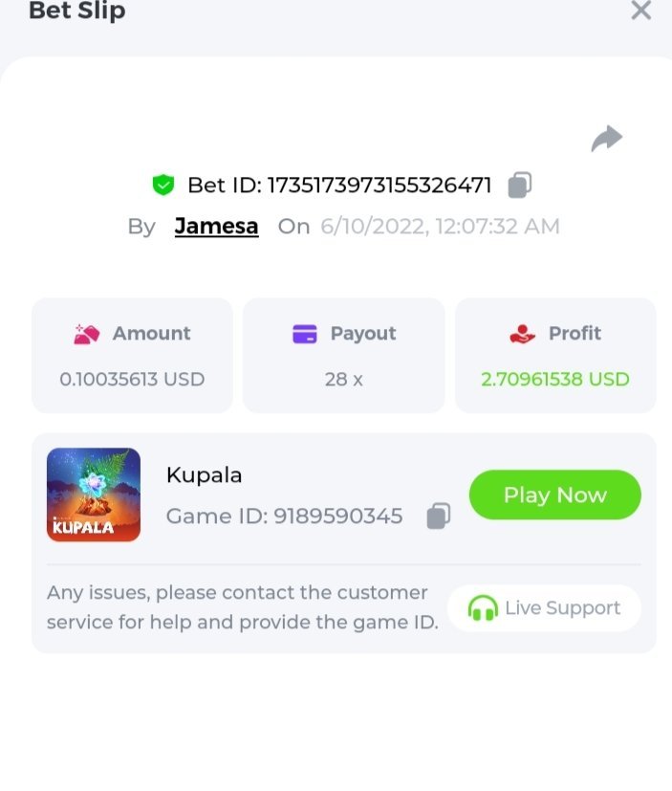Click the green headset support icon
This screenshot has width=672, height=791.
(483, 608)
